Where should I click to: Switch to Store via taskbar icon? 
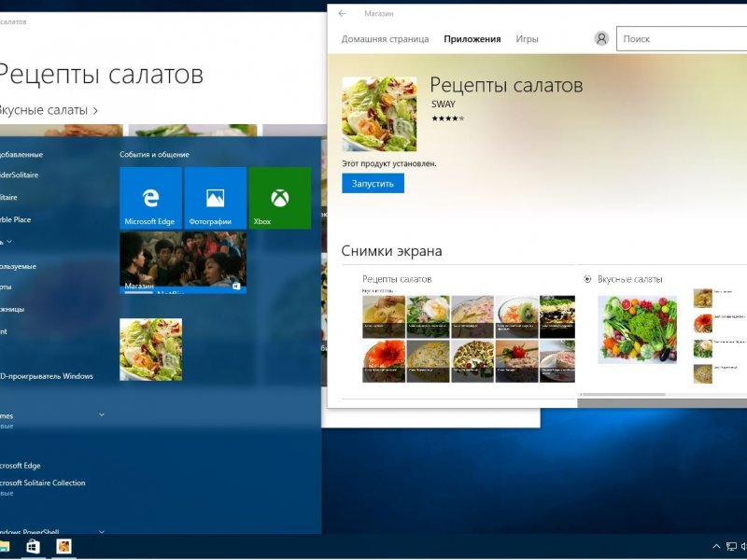point(33,547)
